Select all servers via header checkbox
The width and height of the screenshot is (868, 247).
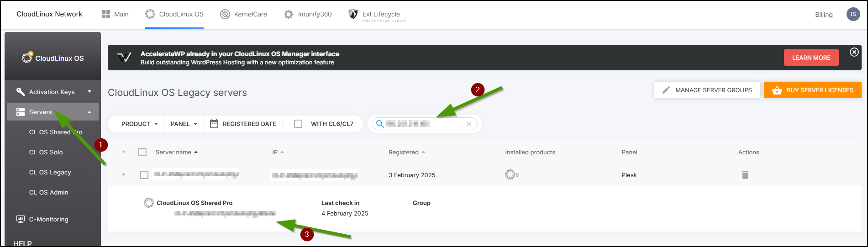[142, 152]
